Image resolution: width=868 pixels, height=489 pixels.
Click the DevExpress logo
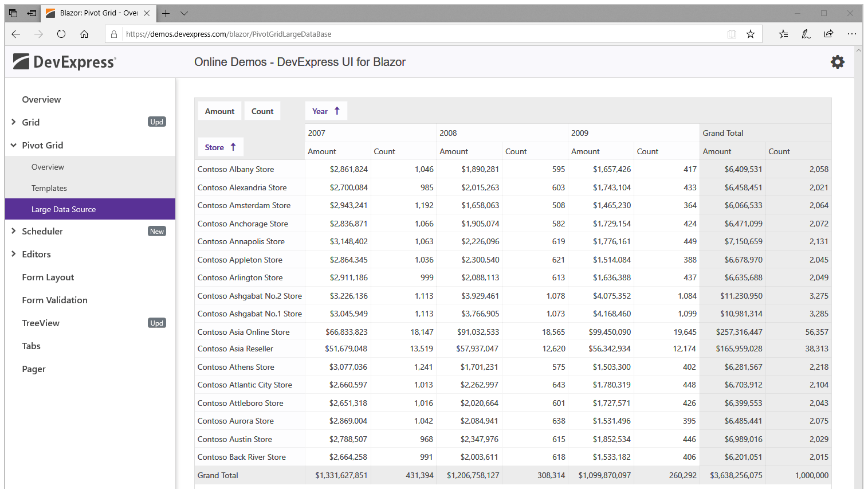click(x=65, y=62)
